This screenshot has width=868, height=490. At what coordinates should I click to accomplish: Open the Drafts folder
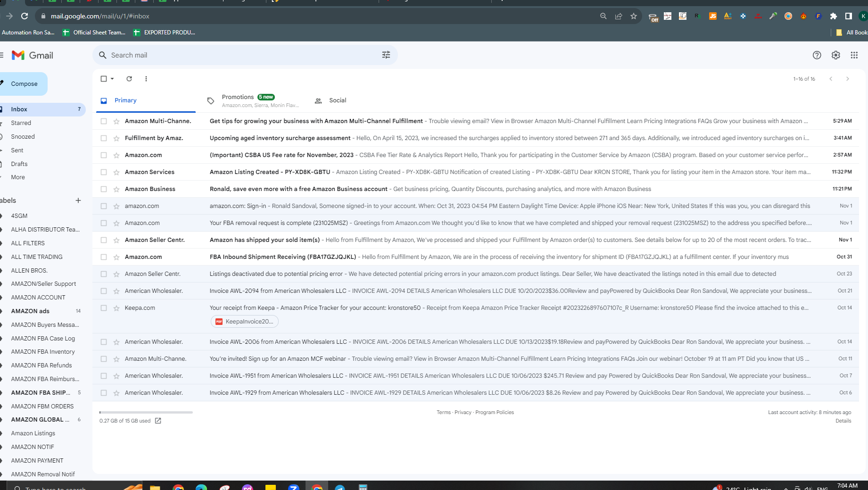point(19,164)
